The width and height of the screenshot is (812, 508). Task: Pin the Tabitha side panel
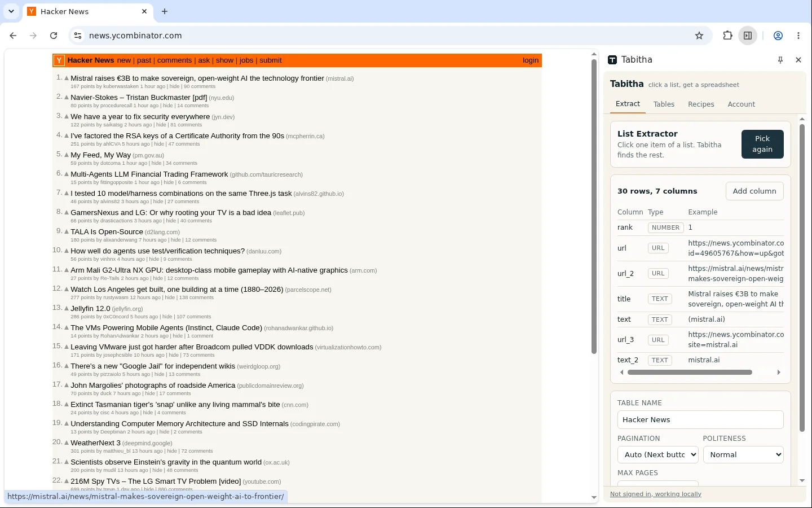tap(780, 60)
